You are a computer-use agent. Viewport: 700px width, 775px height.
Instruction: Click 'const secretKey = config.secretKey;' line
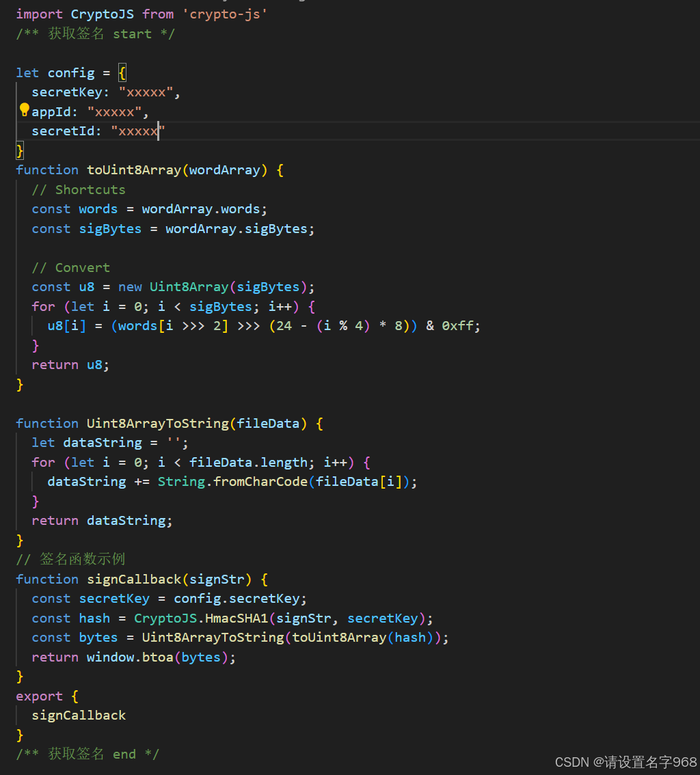coord(169,599)
